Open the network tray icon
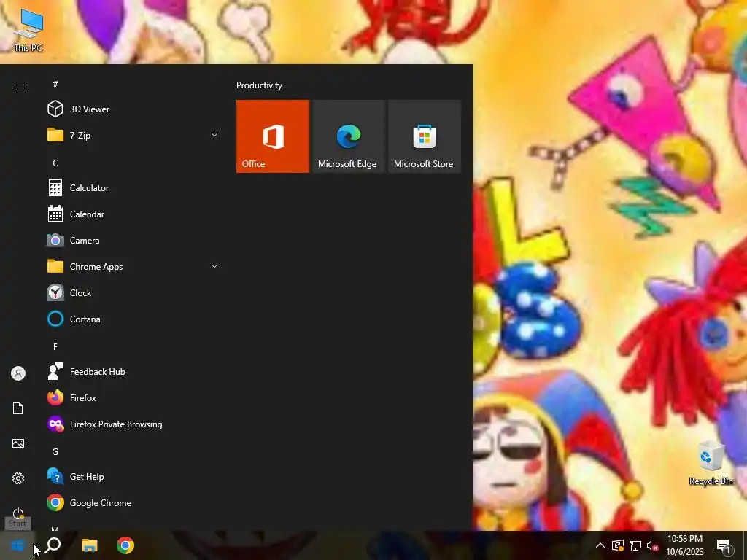747x560 pixels. click(635, 545)
